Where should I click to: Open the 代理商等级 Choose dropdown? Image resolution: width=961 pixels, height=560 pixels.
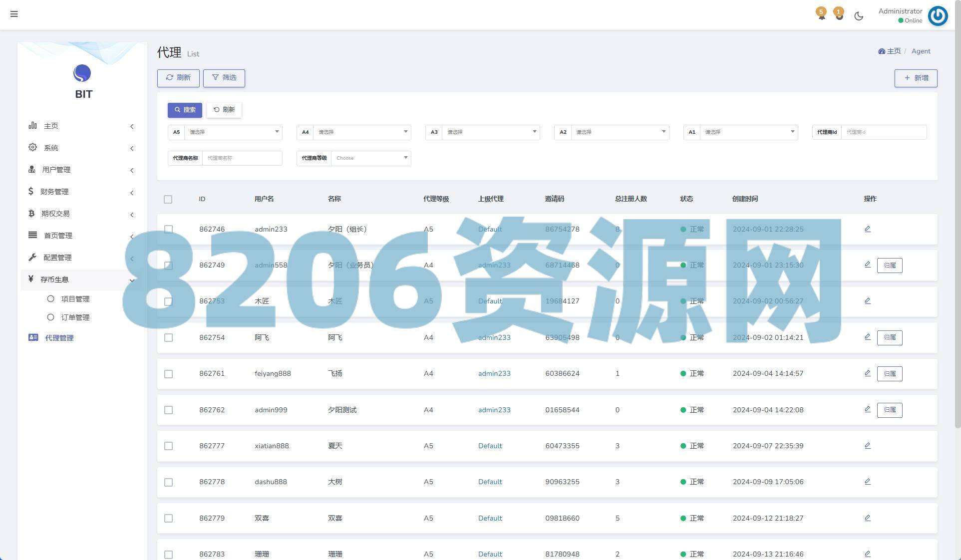[370, 158]
